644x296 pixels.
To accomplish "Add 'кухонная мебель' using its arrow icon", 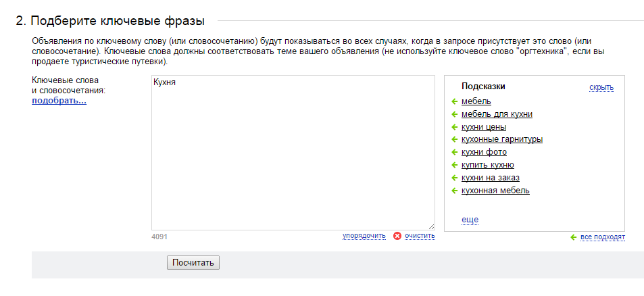I will (x=455, y=191).
